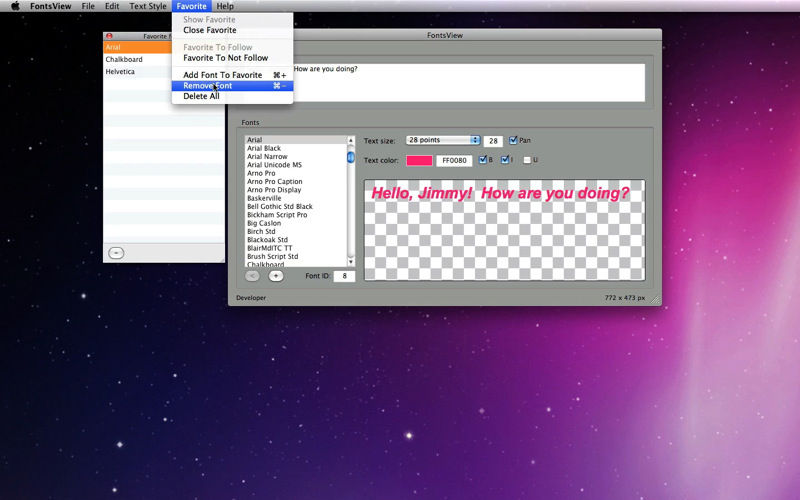
Task: Click the blue fonts list scrollbar thumb
Action: [x=351, y=157]
